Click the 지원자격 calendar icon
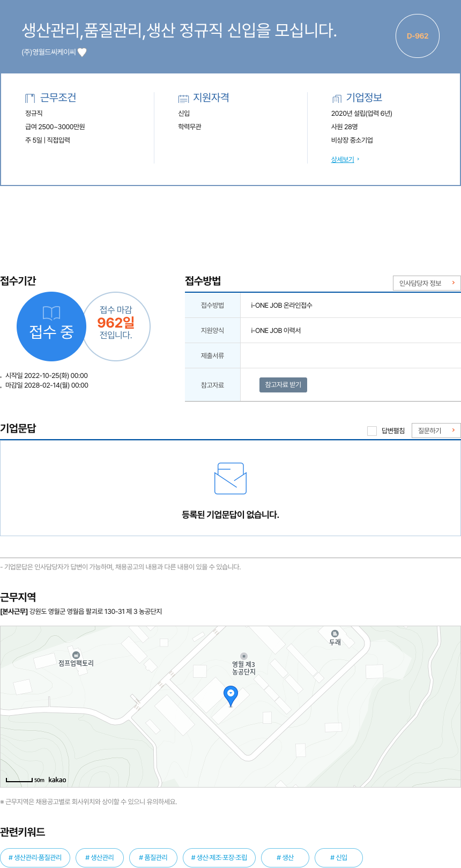The image size is (461, 868). click(183, 98)
